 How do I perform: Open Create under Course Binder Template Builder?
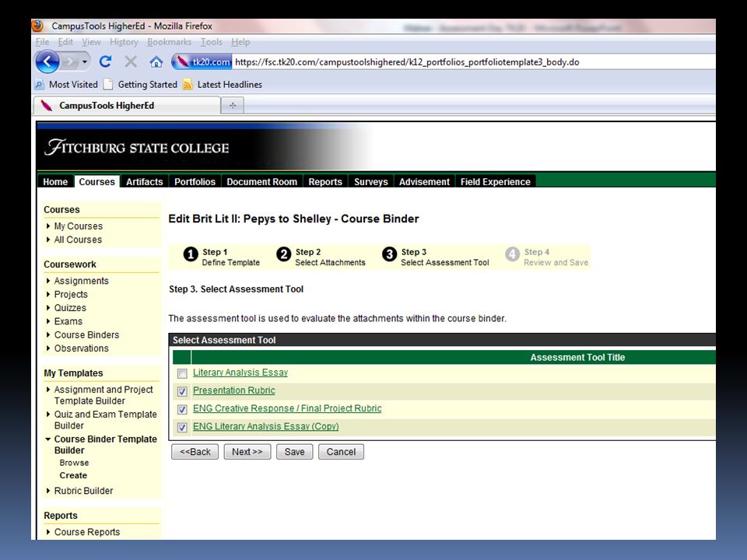tap(73, 475)
